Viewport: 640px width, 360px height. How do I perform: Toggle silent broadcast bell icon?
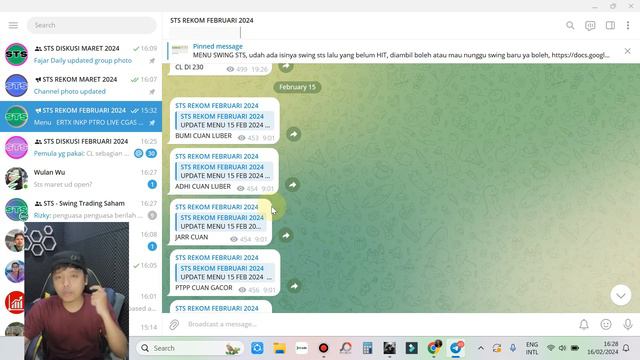[584, 324]
